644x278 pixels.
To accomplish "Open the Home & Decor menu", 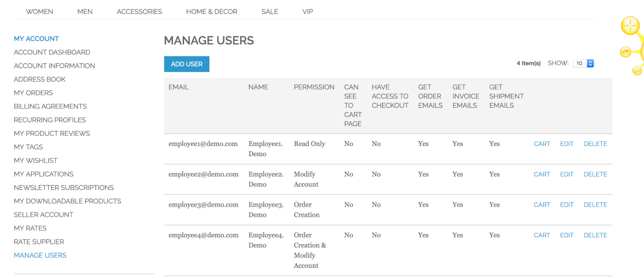I will pyautogui.click(x=211, y=12).
